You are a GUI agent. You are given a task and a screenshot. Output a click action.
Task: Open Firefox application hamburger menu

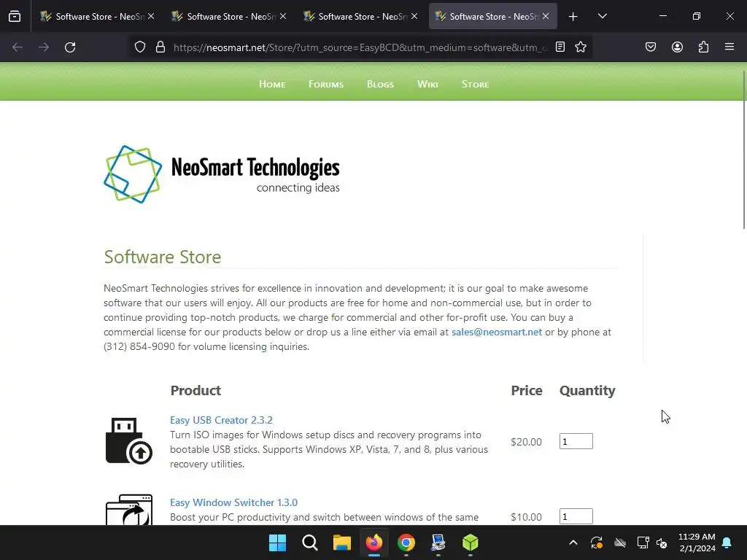click(x=729, y=47)
